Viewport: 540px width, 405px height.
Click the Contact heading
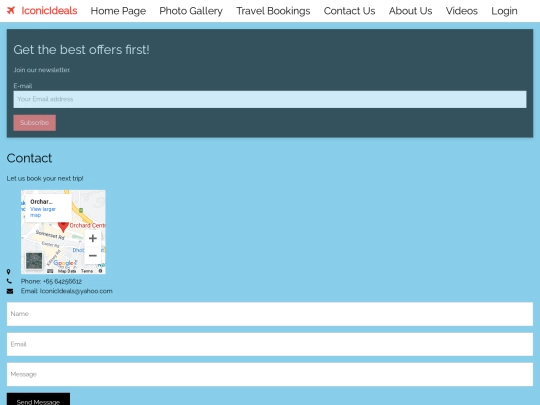click(29, 158)
